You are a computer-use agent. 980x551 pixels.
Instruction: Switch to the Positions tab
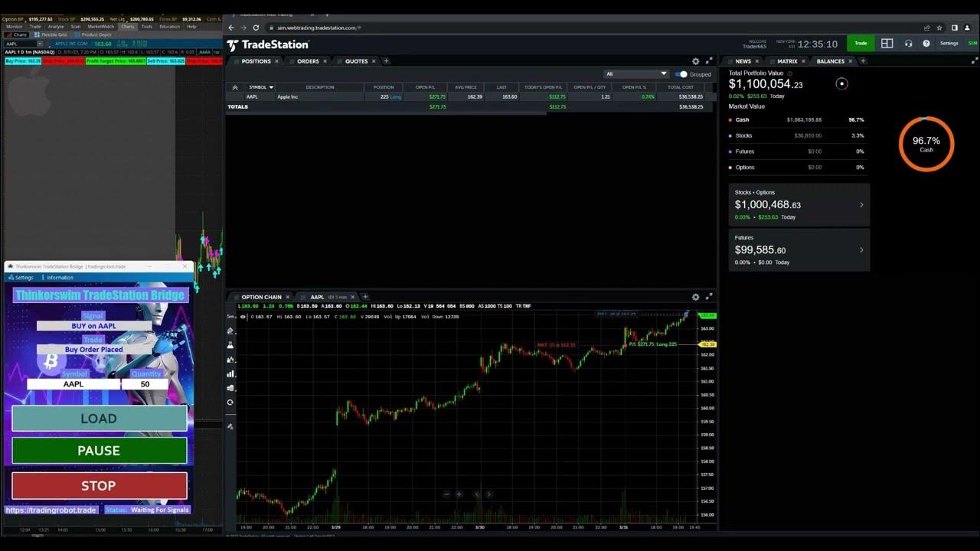256,61
